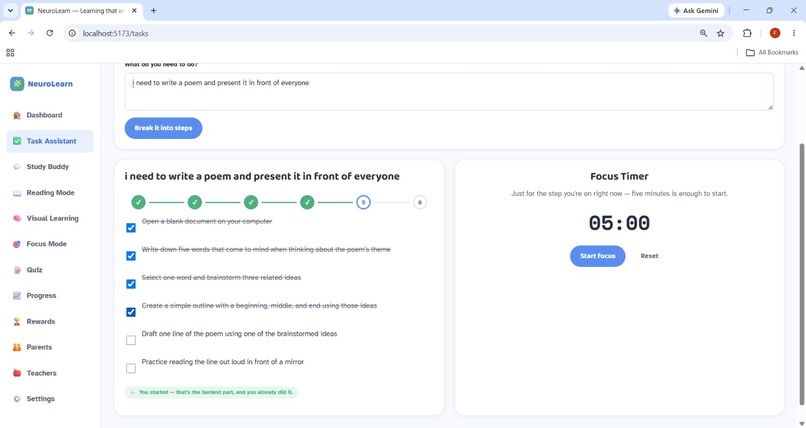Click the Settings gear icon
This screenshot has width=806, height=428.
[17, 399]
